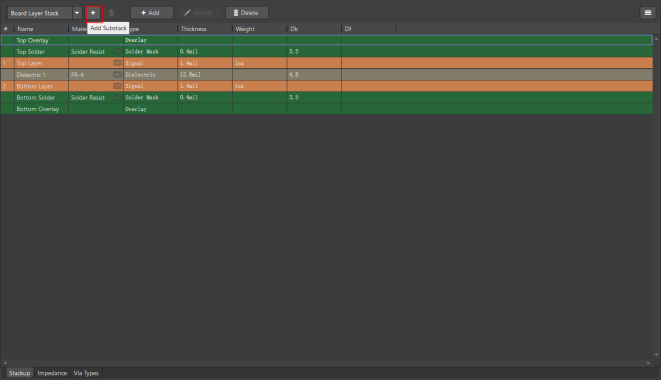Expand the Board Layer Stack dropdown arrow
662x380 pixels.
point(77,13)
